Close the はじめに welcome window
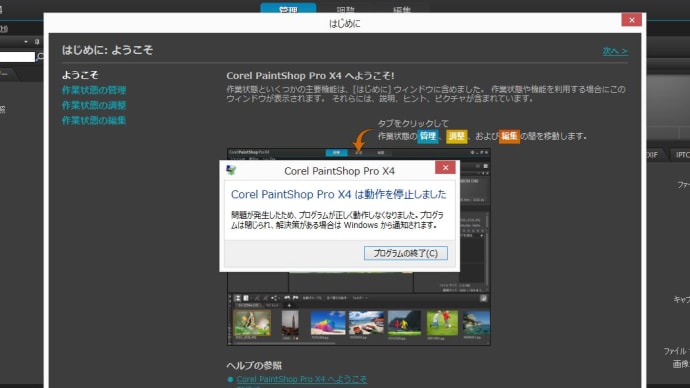 pos(631,20)
